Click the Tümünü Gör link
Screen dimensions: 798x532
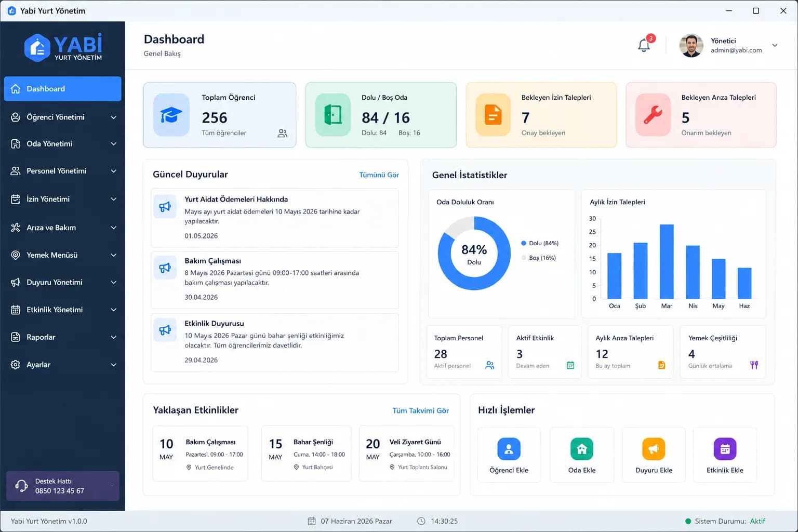coord(379,175)
